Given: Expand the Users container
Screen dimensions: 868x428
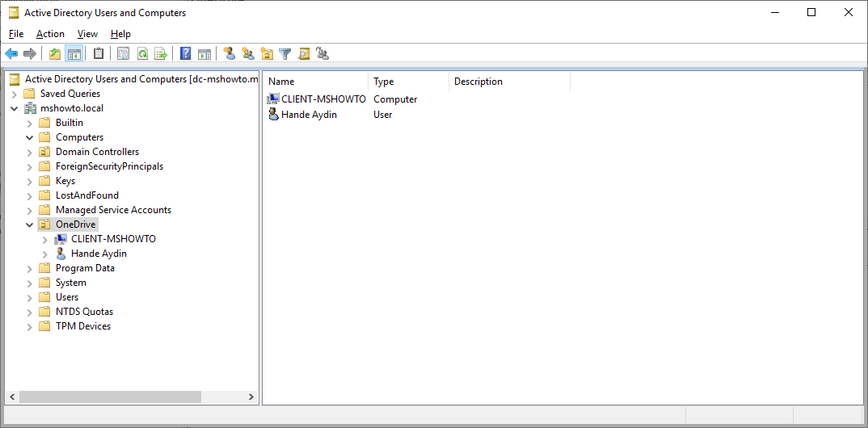Looking at the screenshot, I should [30, 297].
